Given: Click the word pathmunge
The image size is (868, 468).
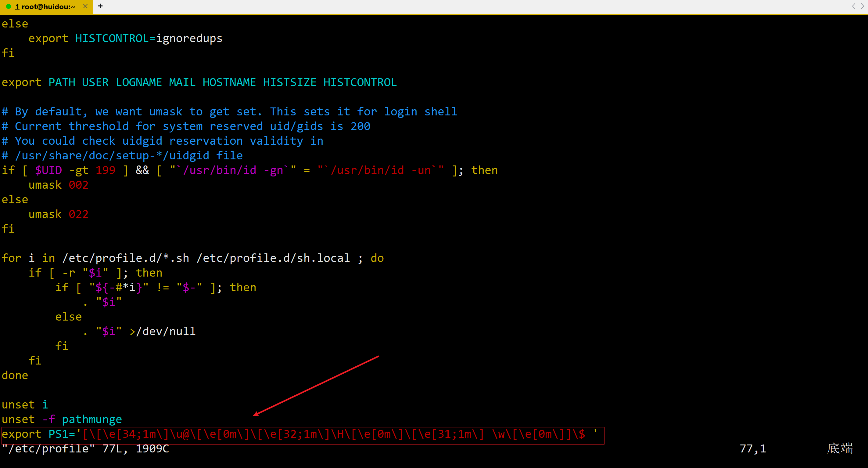Looking at the screenshot, I should (x=92, y=419).
